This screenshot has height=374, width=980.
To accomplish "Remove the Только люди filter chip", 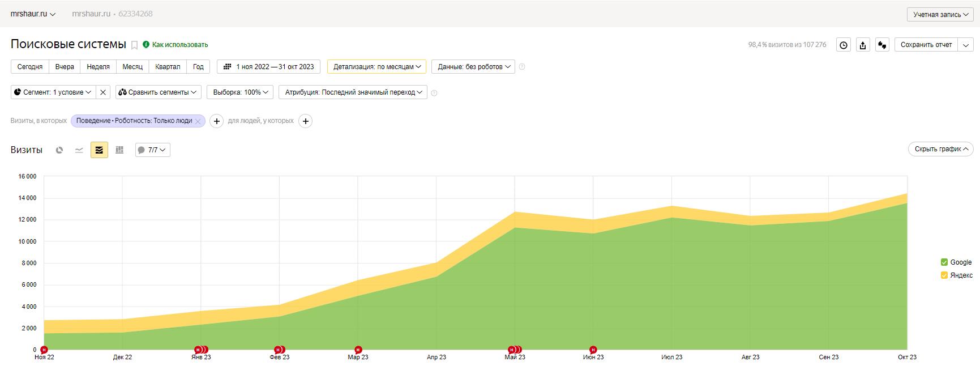I will tap(198, 121).
